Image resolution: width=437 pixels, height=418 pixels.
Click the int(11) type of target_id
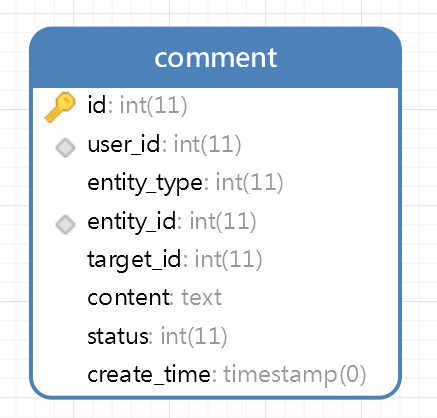tap(228, 260)
